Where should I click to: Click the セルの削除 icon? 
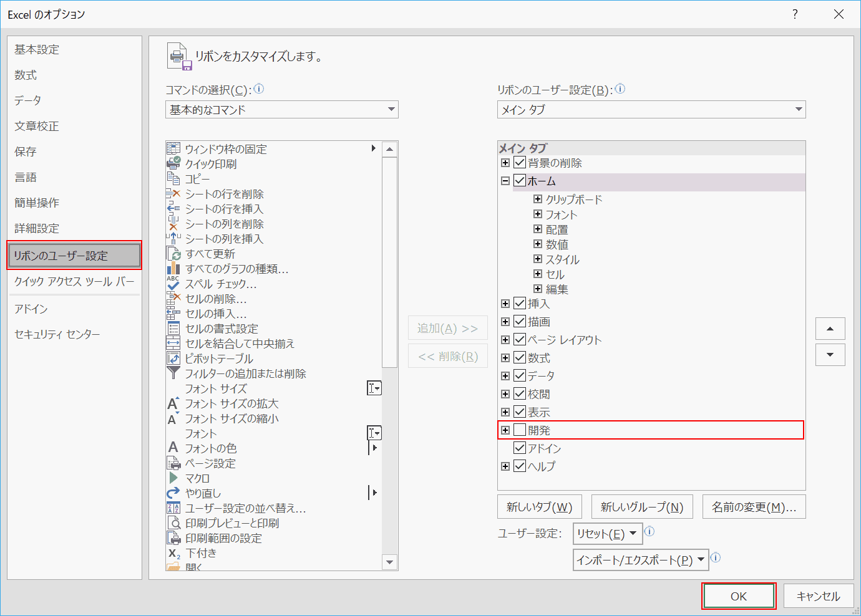point(173,298)
